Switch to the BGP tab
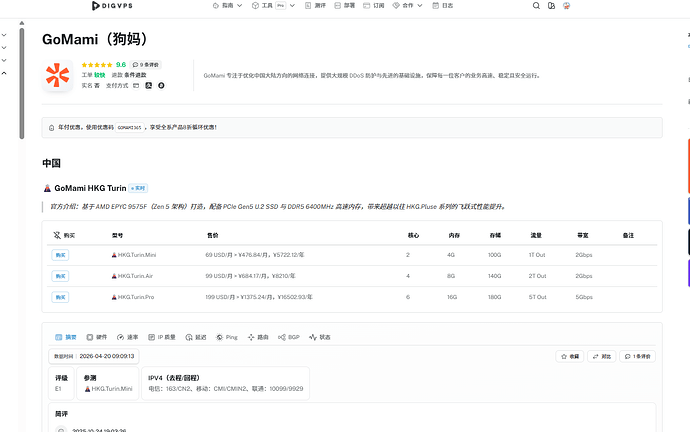Image resolution: width=690 pixels, height=432 pixels. coord(289,337)
